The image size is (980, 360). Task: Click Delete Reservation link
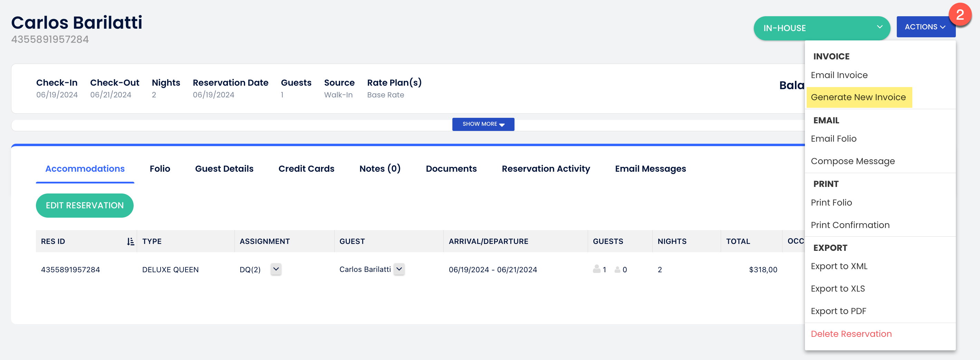pyautogui.click(x=851, y=334)
